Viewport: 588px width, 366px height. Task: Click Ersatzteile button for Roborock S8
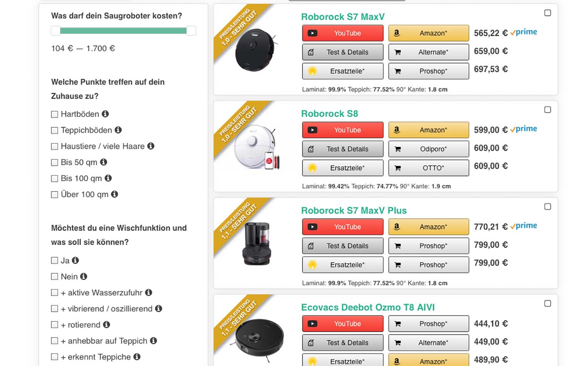[343, 168]
